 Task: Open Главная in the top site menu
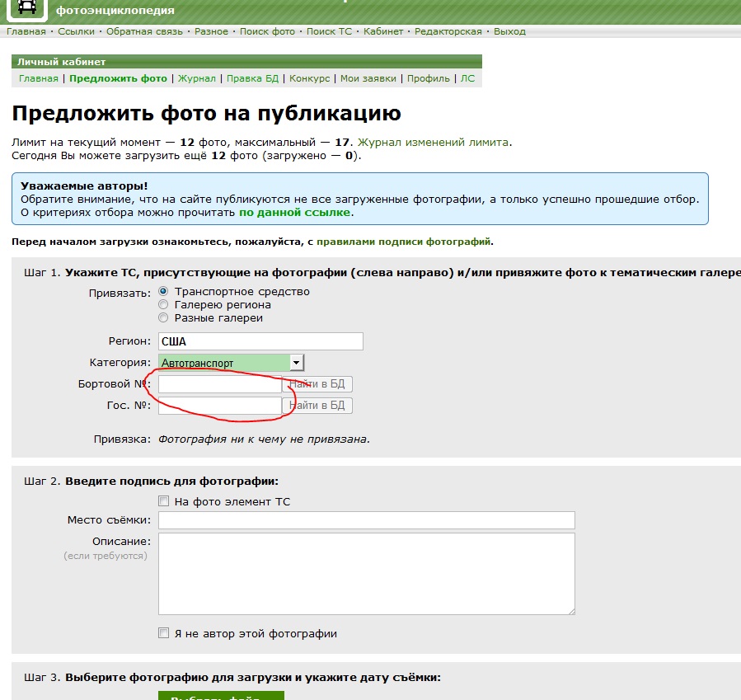(26, 31)
